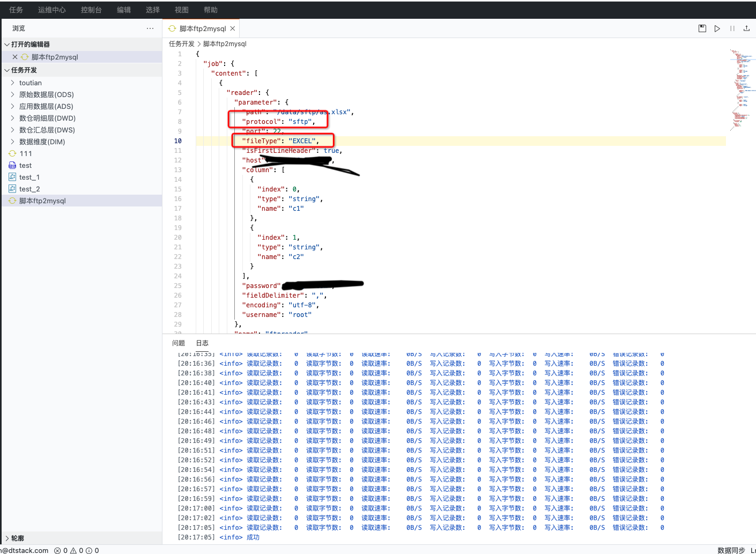Select the sync task icon beside 111
756x554 pixels.
tap(12, 153)
